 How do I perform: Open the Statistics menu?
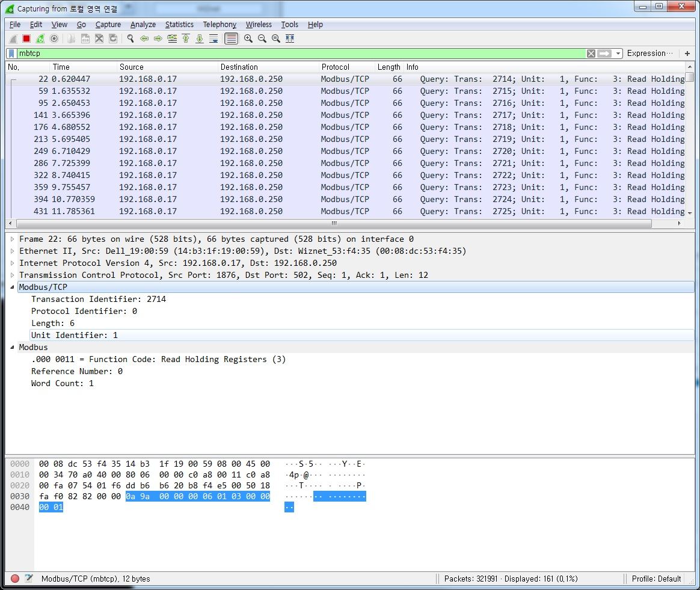(179, 25)
